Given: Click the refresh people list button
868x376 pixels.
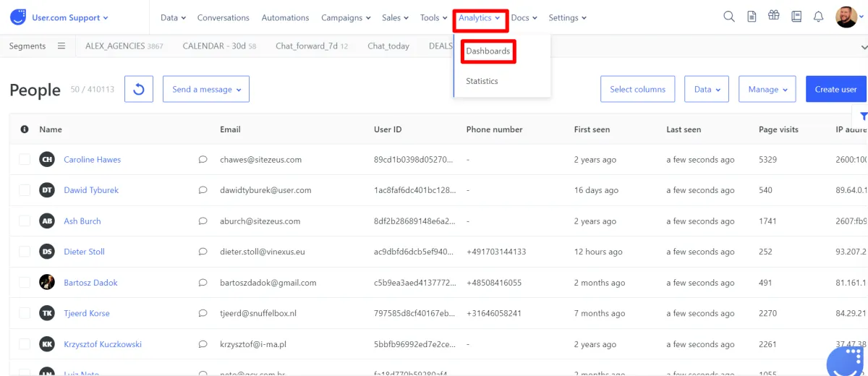Looking at the screenshot, I should [139, 90].
